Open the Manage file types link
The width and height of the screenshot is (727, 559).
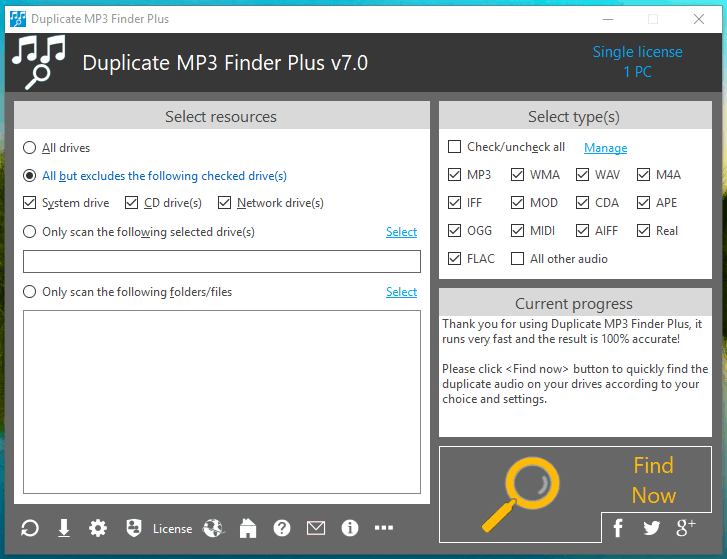click(606, 148)
